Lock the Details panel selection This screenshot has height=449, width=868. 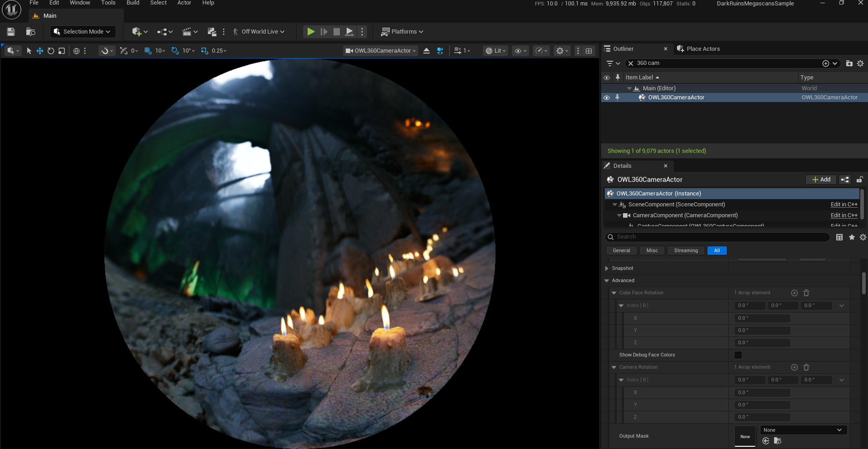[859, 180]
